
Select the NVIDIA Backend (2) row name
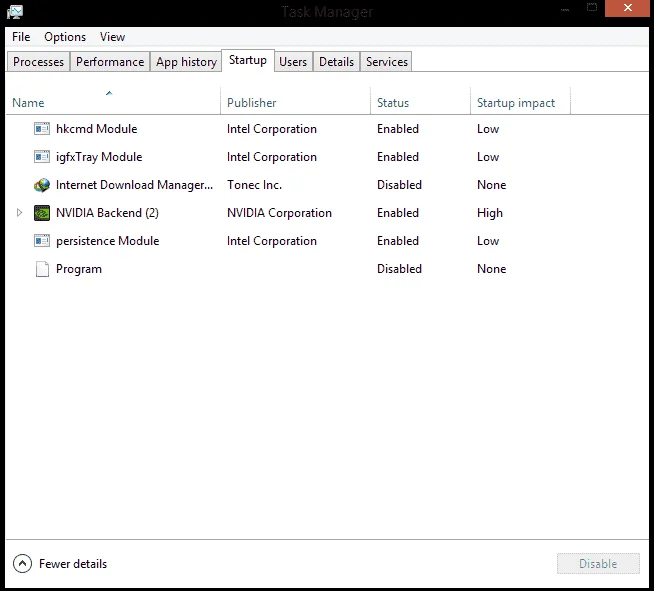pos(107,213)
